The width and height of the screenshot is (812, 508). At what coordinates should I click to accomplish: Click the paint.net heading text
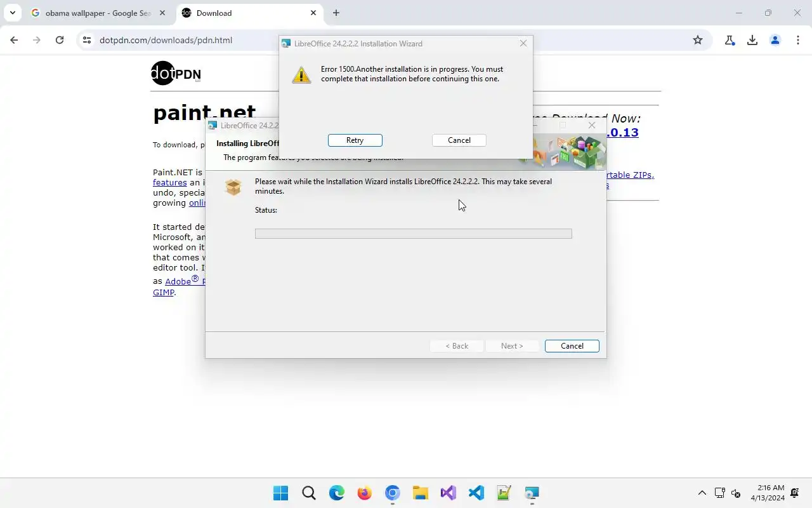pos(204,113)
